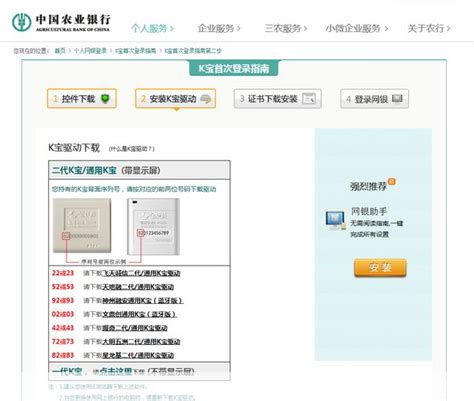This screenshot has width=474, height=401.
Task: Open the 关于农行 menu
Action: [x=429, y=28]
